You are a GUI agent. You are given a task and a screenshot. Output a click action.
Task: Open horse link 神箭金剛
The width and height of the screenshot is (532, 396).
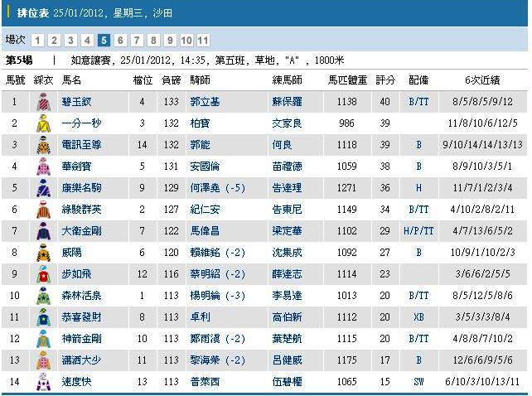[82, 339]
